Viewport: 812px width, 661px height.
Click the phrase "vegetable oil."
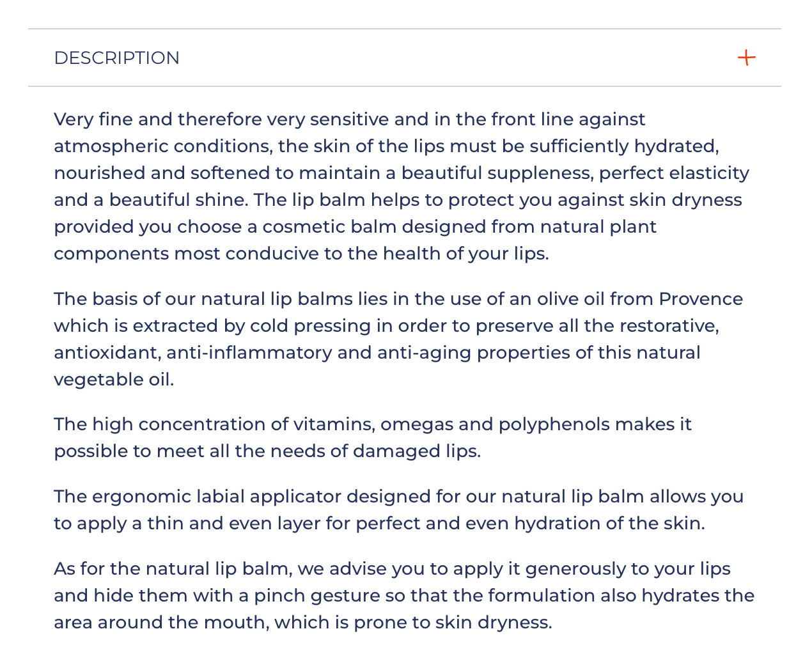point(114,380)
